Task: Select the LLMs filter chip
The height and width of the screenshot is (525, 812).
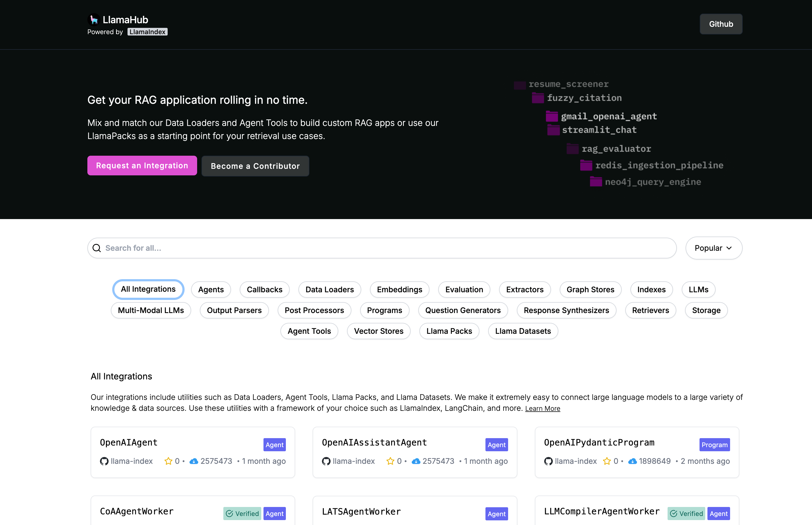Action: 698,290
